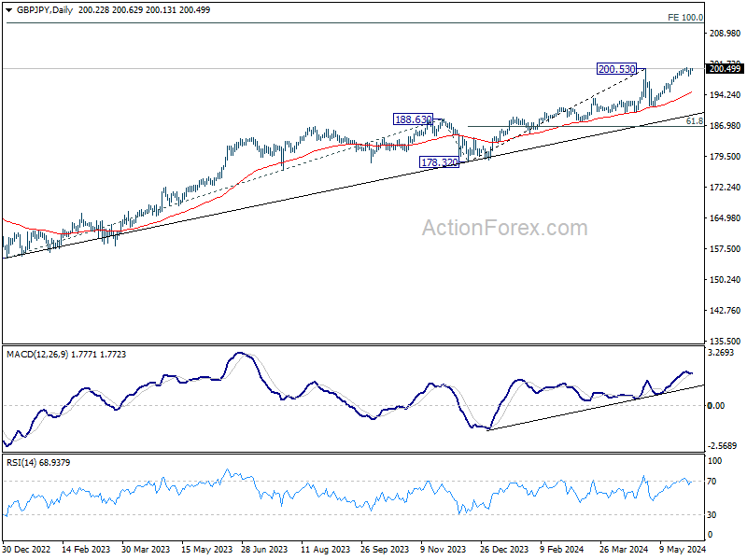The height and width of the screenshot is (560, 747).
Task: Click the 208.980 price axis value
Action: point(726,33)
